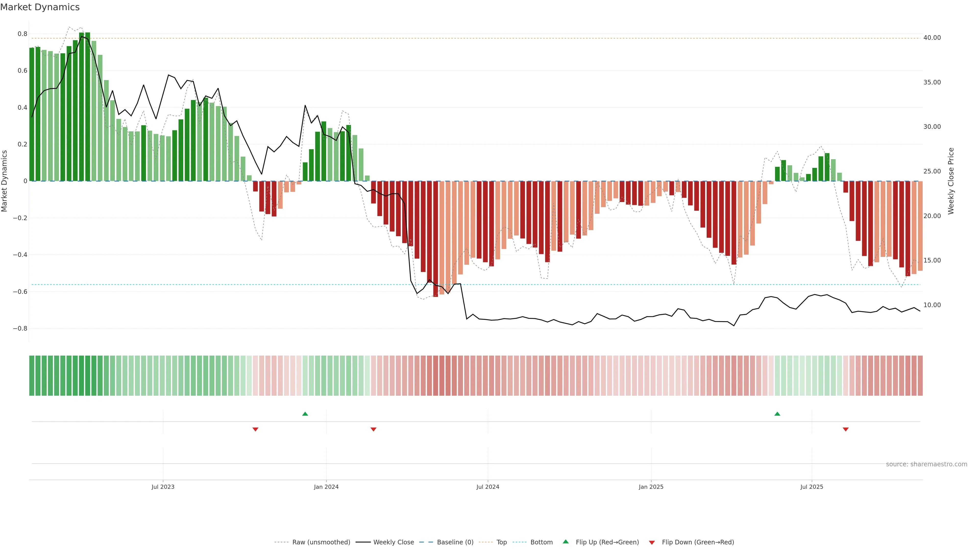
Task: Click the Jul 2023 x-axis label
Action: point(163,487)
